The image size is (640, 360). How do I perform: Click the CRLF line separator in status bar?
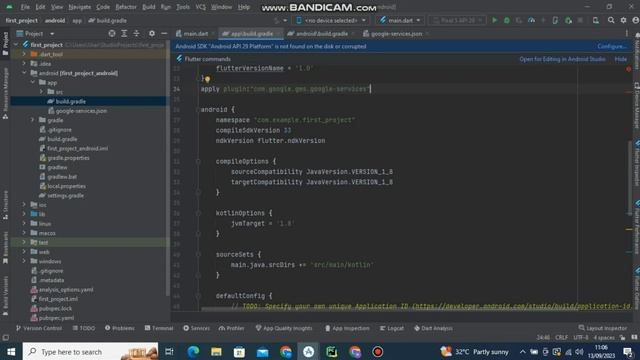[561, 338]
